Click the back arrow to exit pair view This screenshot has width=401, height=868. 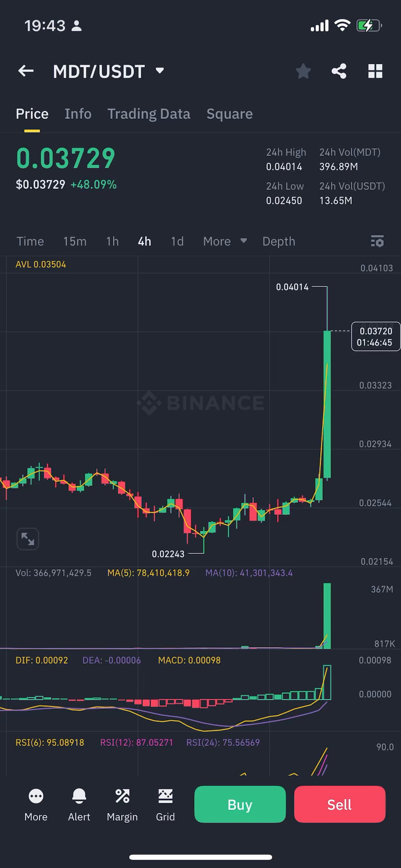(x=25, y=71)
